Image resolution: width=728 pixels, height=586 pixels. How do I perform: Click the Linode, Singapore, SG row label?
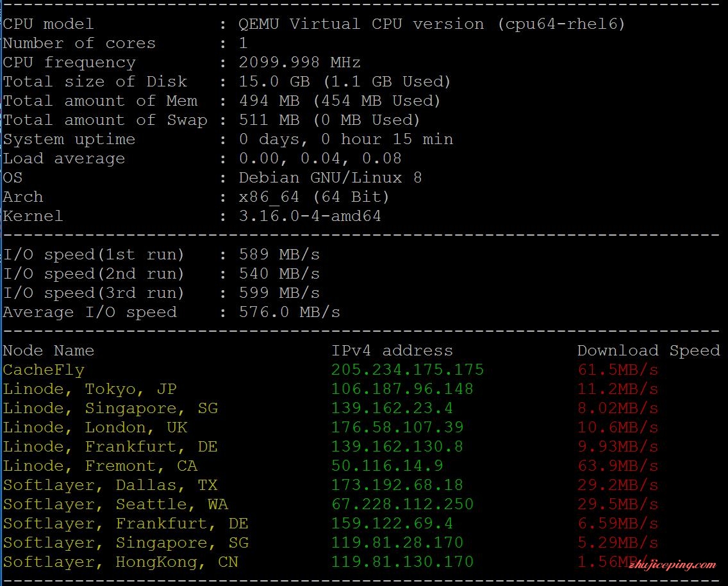110,409
